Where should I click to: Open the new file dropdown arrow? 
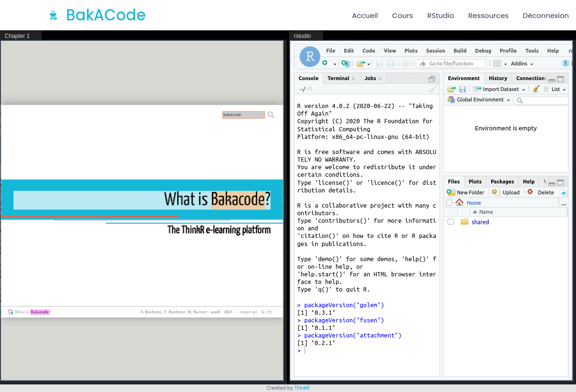click(x=335, y=64)
